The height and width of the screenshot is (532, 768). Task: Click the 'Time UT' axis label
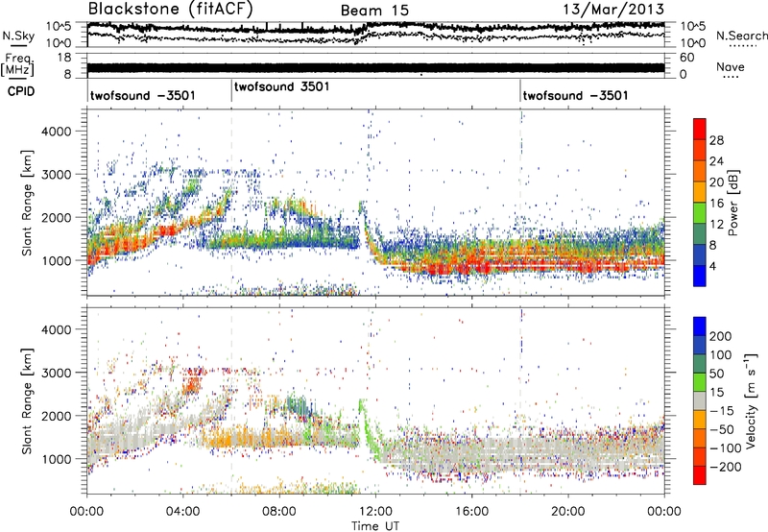click(375, 526)
